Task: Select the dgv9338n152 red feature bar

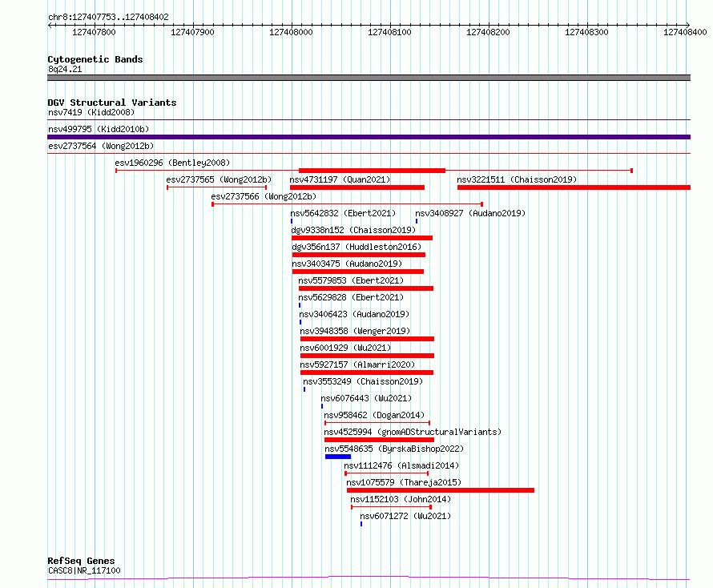Action: [x=362, y=238]
